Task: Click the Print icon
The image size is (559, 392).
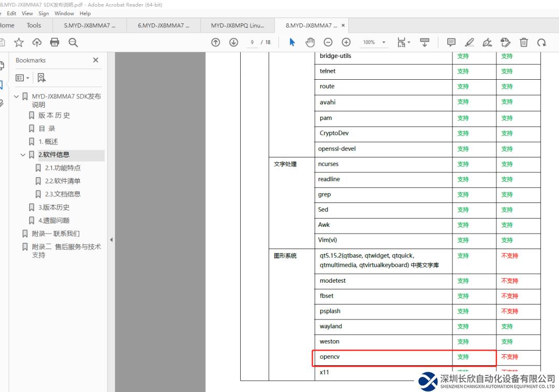Action: pyautogui.click(x=56, y=42)
